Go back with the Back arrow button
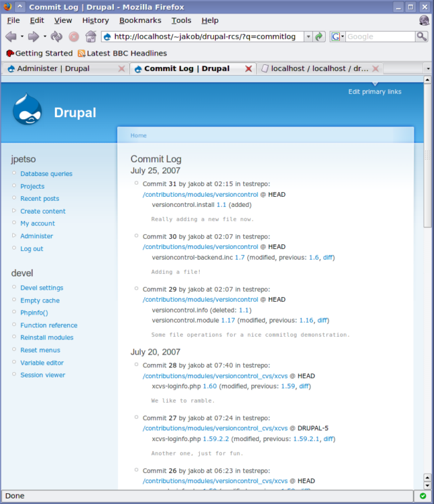Screen dimensions: 434x504 tap(11, 37)
